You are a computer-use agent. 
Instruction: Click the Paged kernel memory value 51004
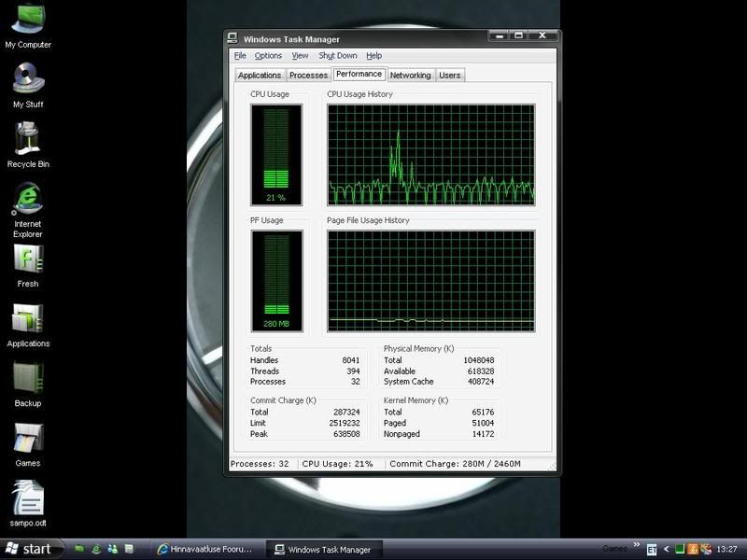click(483, 423)
